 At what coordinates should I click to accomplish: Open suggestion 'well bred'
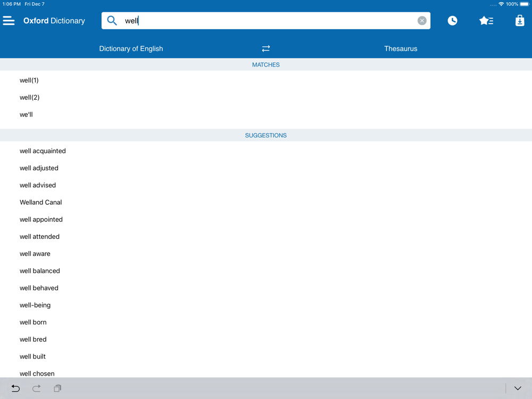coord(266,339)
